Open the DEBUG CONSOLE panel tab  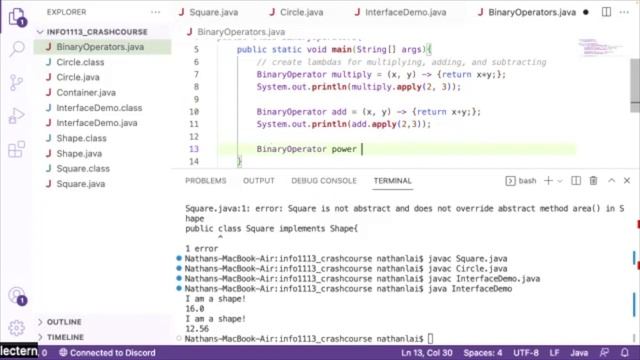pyautogui.click(x=324, y=181)
